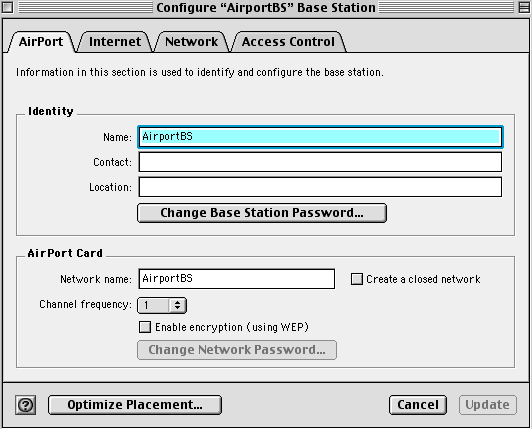Click the empty Location field
This screenshot has width=532, height=429.
320,187
